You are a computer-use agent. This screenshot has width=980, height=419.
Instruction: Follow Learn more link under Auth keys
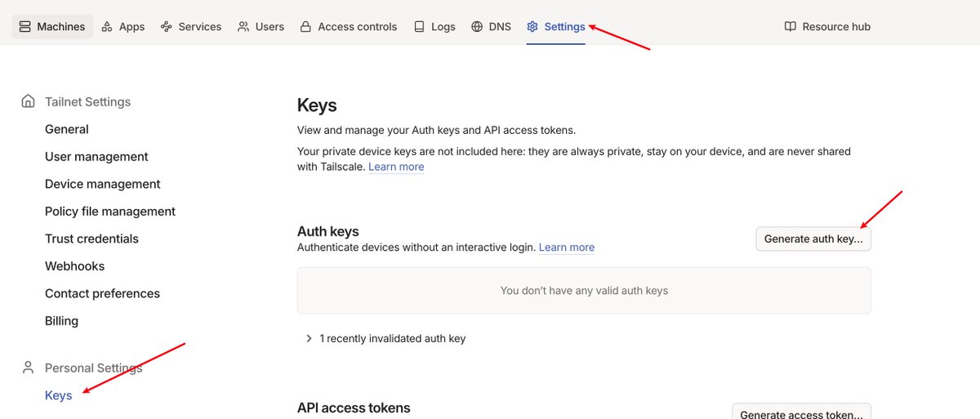coord(567,247)
